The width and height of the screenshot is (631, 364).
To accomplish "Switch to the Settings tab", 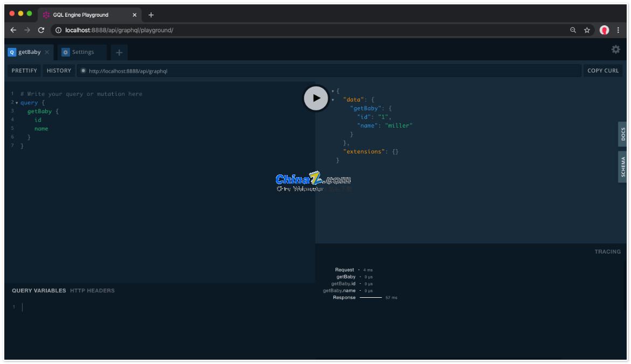I will point(82,52).
